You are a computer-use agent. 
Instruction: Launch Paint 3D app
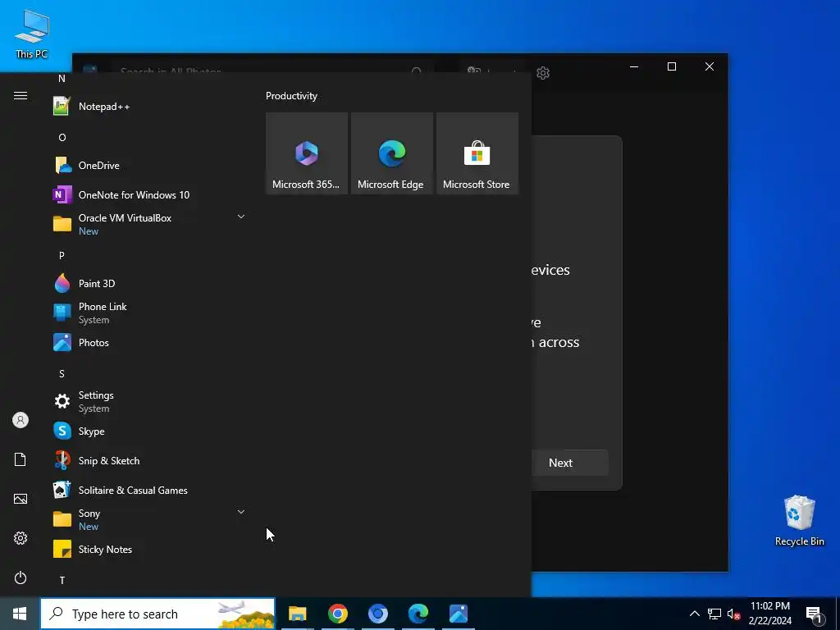[x=148, y=283]
